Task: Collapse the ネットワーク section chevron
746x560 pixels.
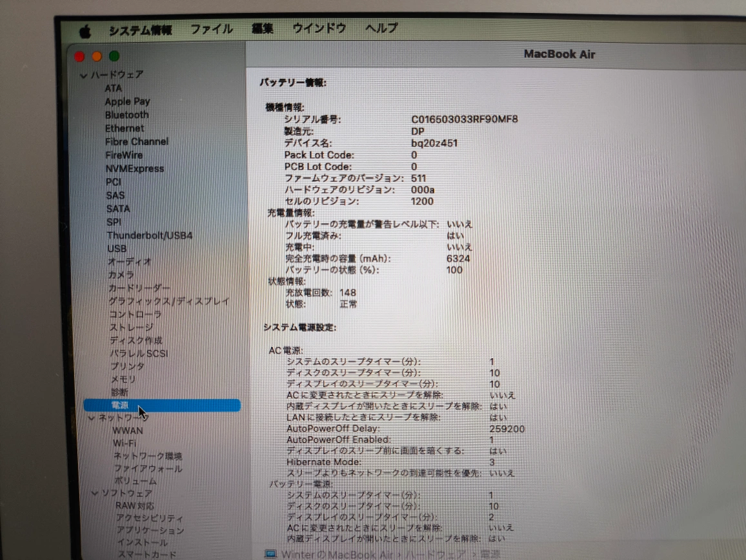Action: pos(92,418)
